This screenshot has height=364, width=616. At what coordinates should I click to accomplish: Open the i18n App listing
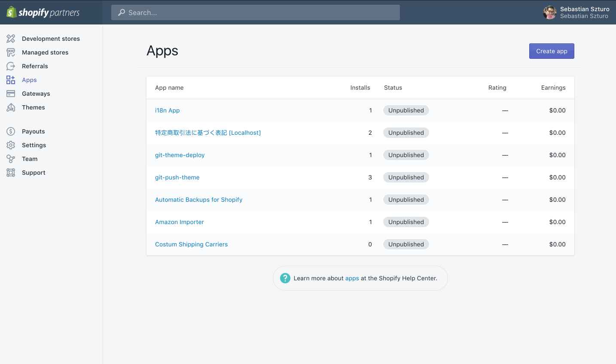tap(167, 110)
